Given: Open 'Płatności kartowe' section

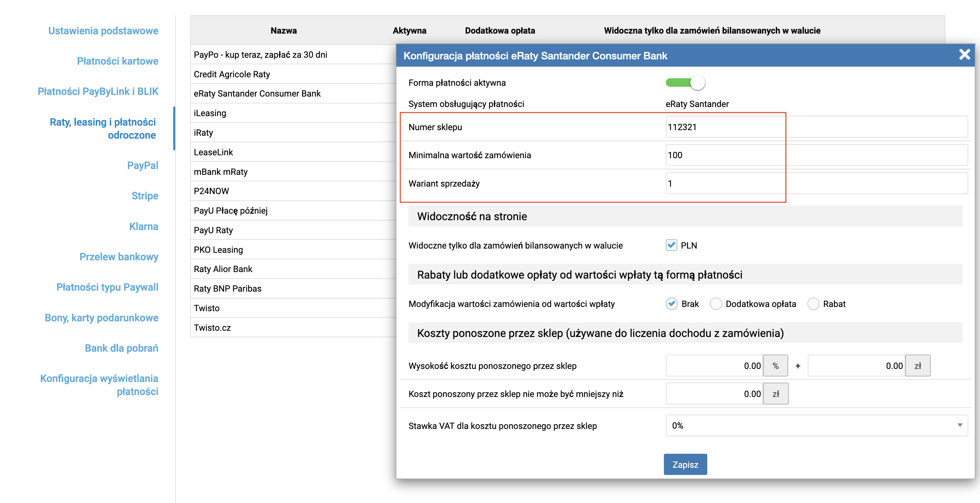Looking at the screenshot, I should pos(117,61).
